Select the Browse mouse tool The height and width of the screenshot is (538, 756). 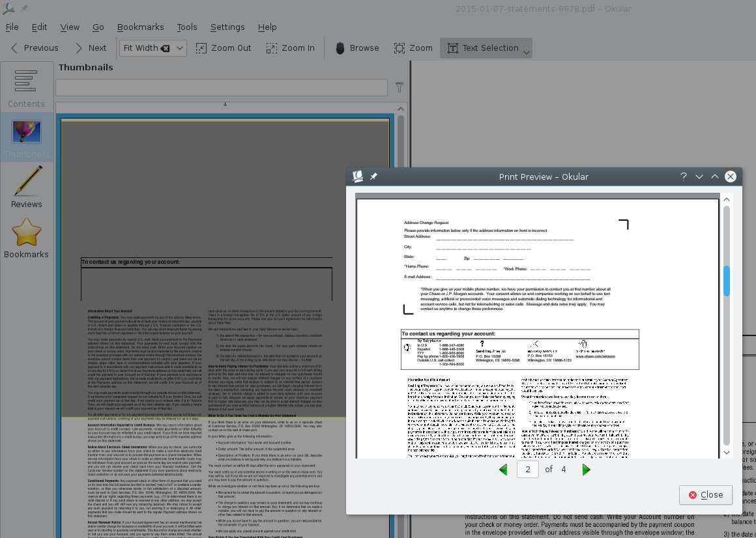[356, 48]
